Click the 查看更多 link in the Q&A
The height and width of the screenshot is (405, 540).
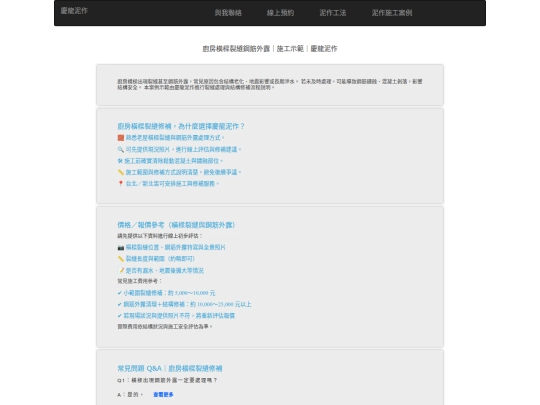(x=163, y=394)
